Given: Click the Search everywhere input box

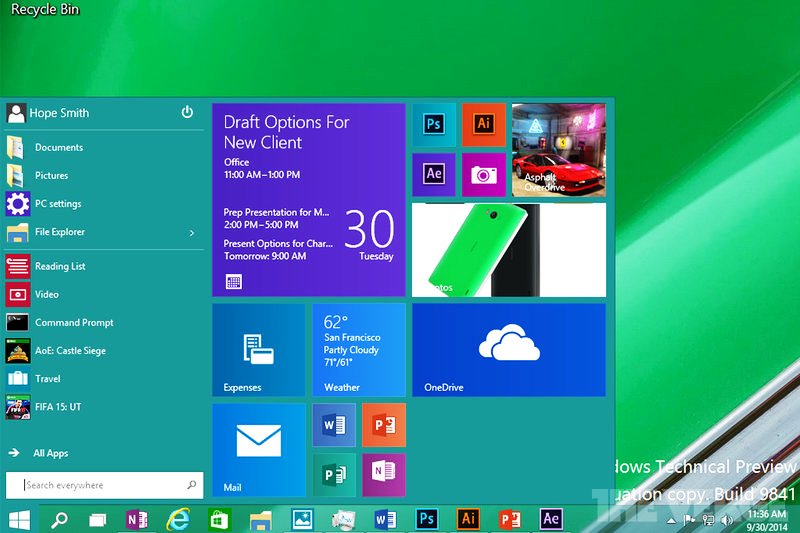Looking at the screenshot, I should 100,485.
